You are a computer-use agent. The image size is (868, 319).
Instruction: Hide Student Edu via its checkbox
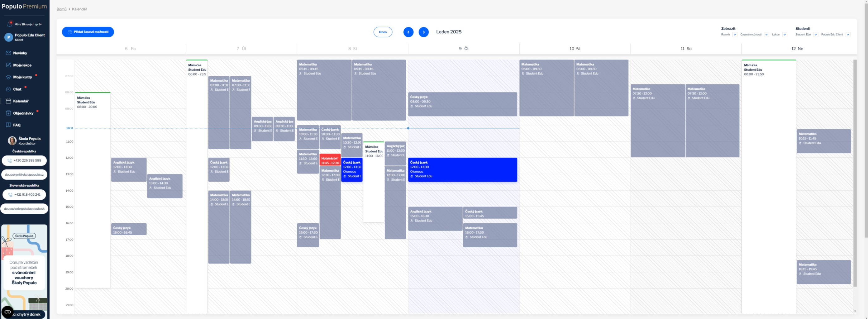(816, 35)
